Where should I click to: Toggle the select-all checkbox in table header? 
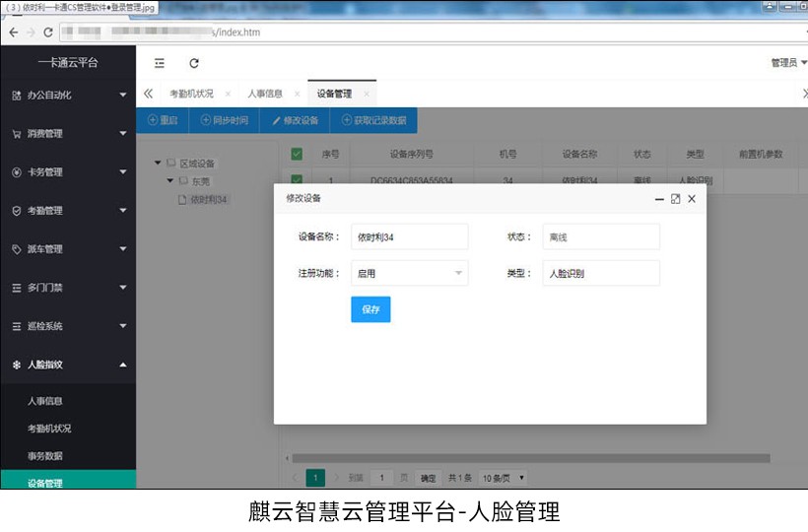click(297, 154)
